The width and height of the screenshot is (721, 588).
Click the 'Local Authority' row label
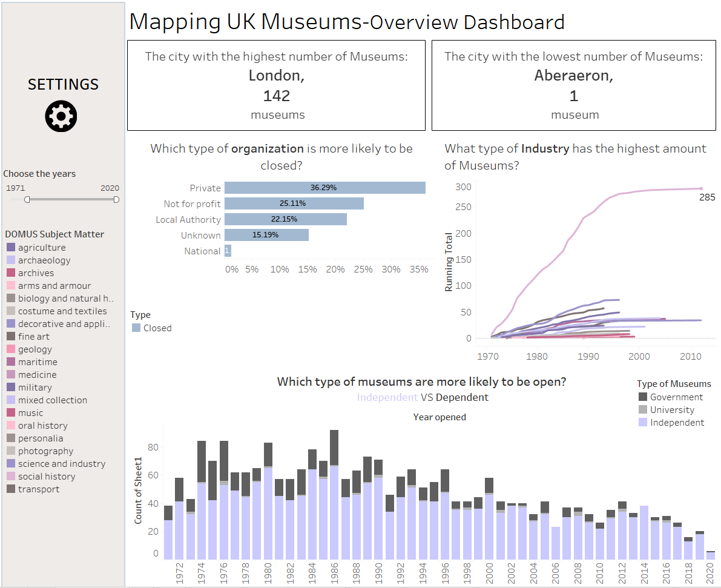(188, 219)
